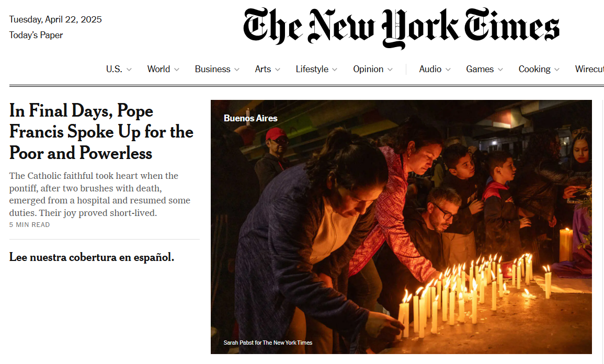Expand the World menu chevron
Screen dimensions: 604x364
tap(176, 70)
